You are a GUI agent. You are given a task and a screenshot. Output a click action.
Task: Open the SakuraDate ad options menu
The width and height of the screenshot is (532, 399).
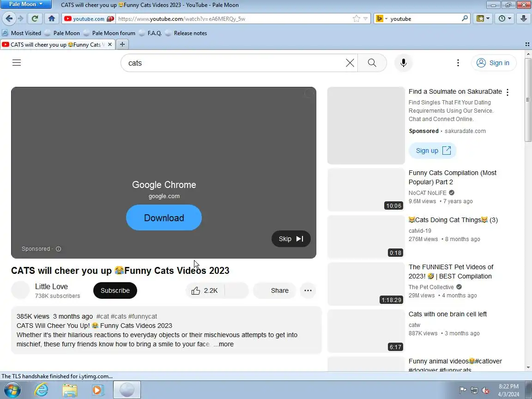point(507,92)
